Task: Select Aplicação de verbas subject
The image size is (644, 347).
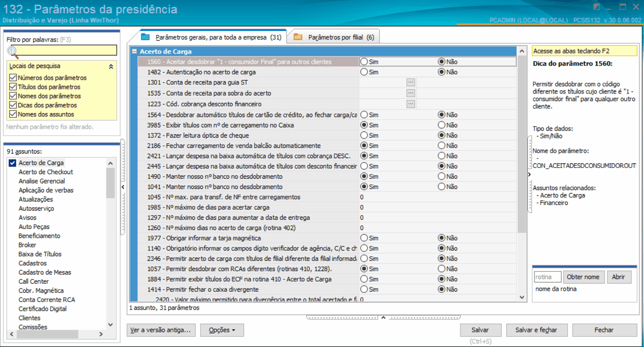Action: pyautogui.click(x=46, y=190)
